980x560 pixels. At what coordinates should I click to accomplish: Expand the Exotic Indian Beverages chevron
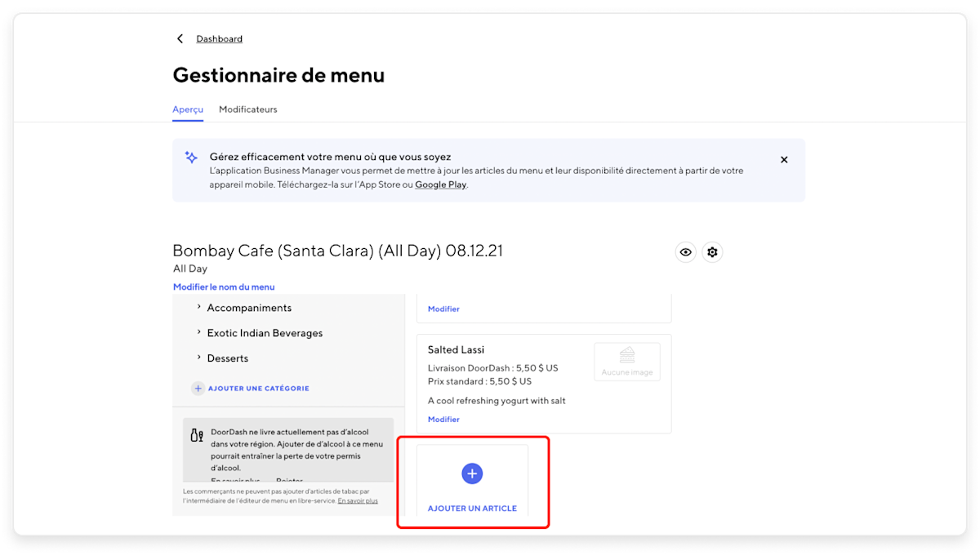(x=199, y=333)
